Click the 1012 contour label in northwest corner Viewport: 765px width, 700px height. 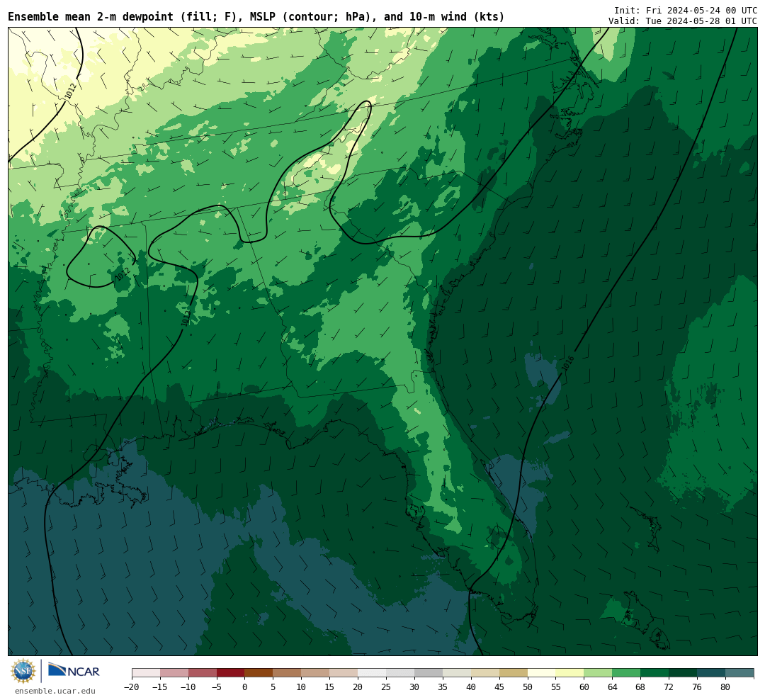pyautogui.click(x=71, y=91)
